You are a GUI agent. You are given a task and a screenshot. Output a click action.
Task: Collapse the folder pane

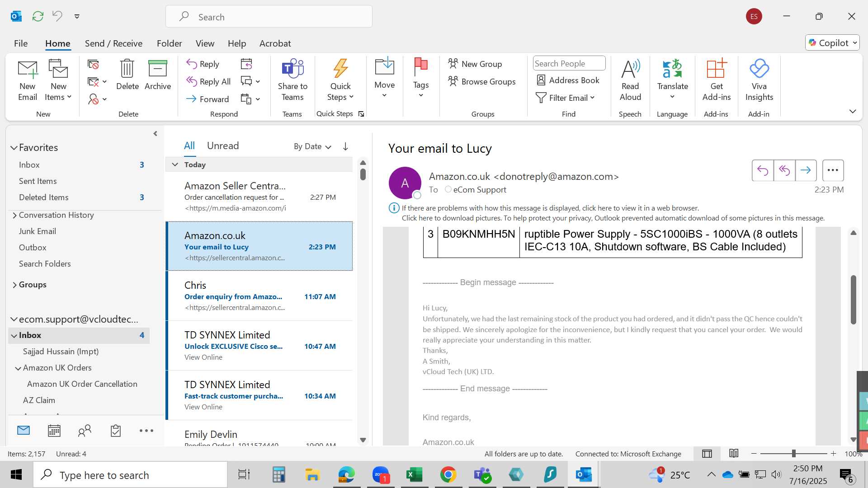click(x=155, y=134)
